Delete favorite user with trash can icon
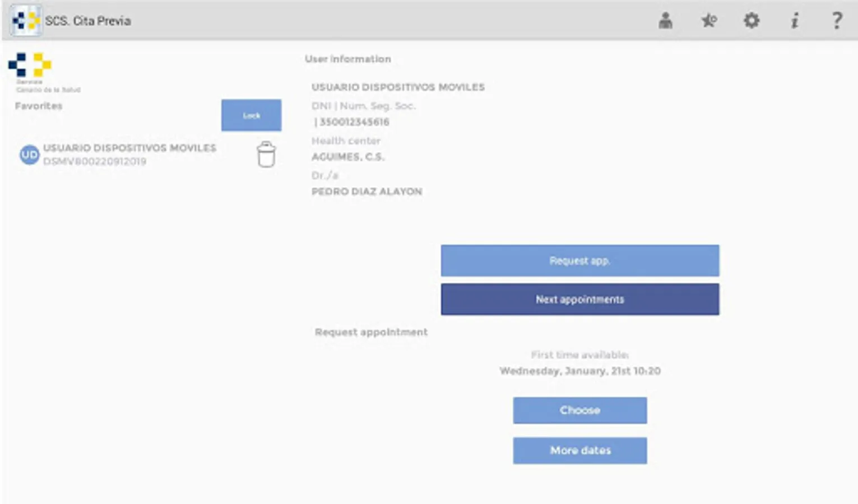 pos(266,155)
